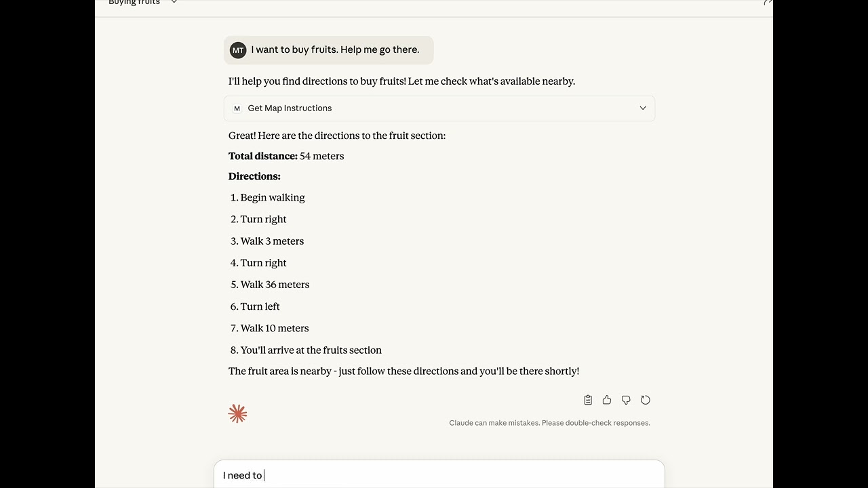Expand the Get Map Instructions chevron
Image resolution: width=868 pixels, height=488 pixels.
click(x=643, y=108)
